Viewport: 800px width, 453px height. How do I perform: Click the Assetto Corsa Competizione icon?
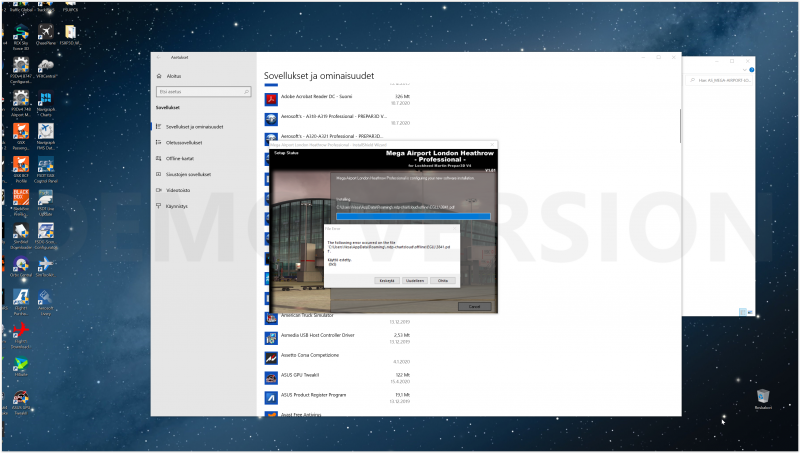(271, 358)
